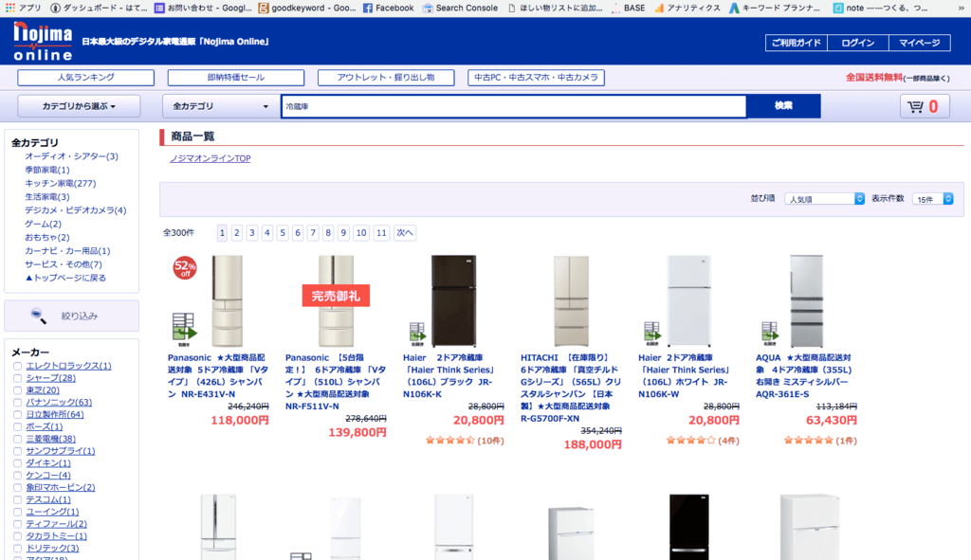Click the シャープ(28) maker link
Viewport: 971px width, 560px height.
coord(51,378)
